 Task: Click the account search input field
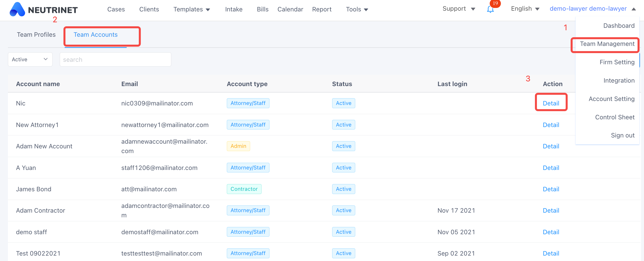tap(115, 60)
